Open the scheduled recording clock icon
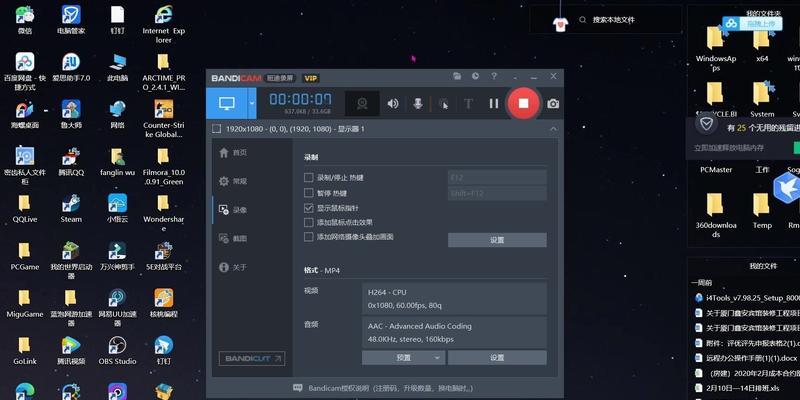The height and width of the screenshot is (400, 800). (x=476, y=76)
